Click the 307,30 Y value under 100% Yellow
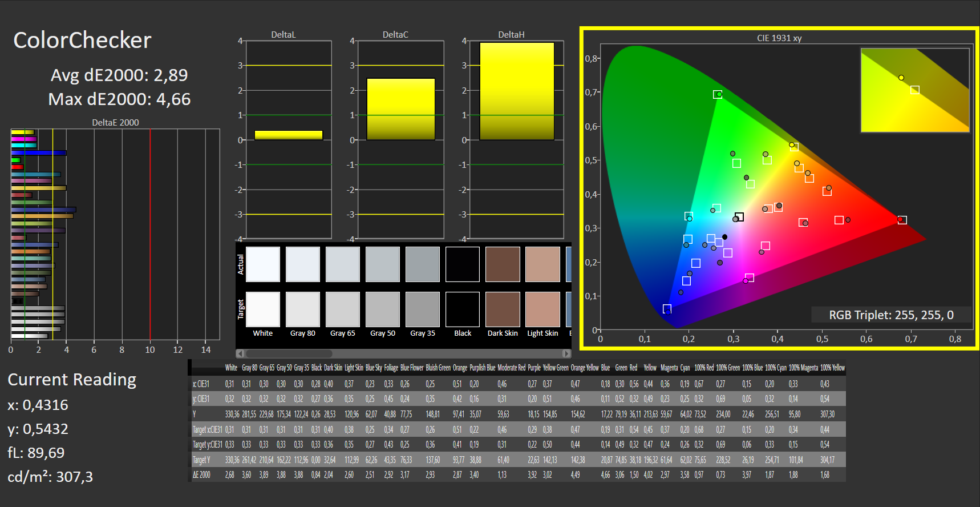This screenshot has width=980, height=507. 827,414
